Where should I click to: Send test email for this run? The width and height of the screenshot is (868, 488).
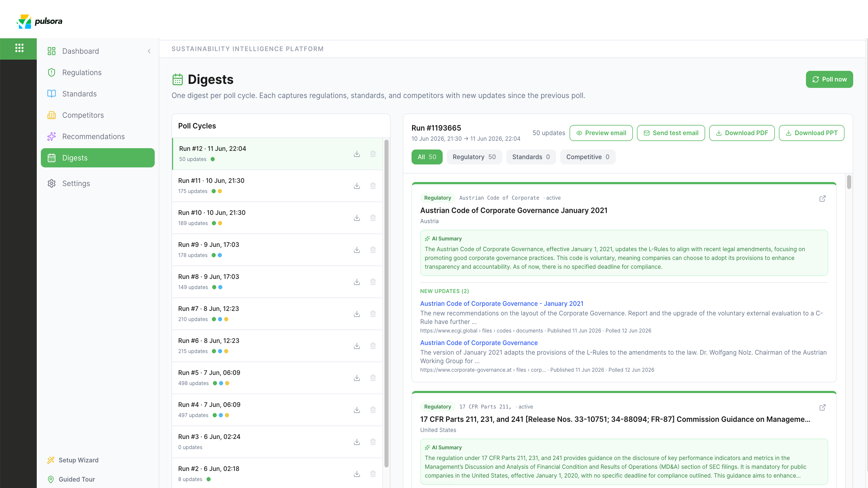coord(671,133)
